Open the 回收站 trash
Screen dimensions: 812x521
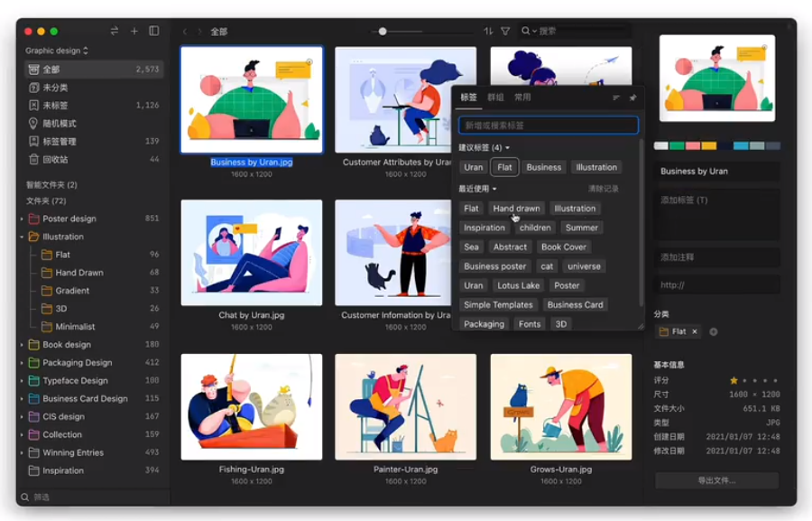[94, 159]
